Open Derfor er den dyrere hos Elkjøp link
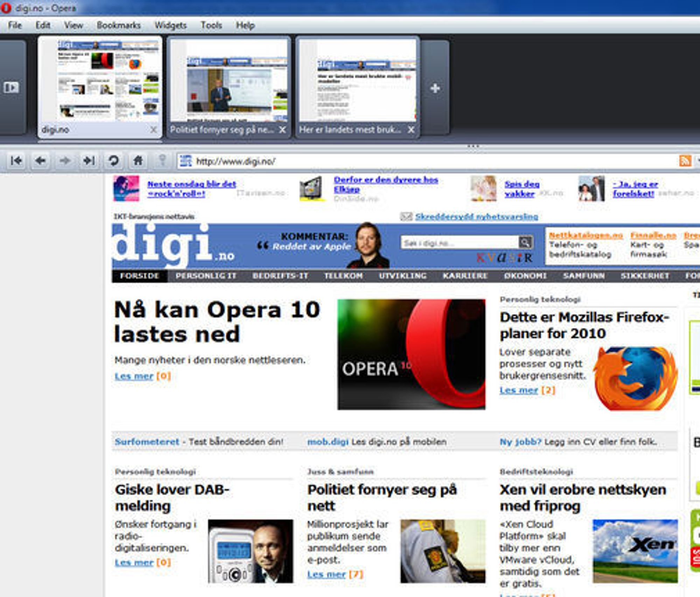Viewport: 700px width, 597px height. pos(386,184)
